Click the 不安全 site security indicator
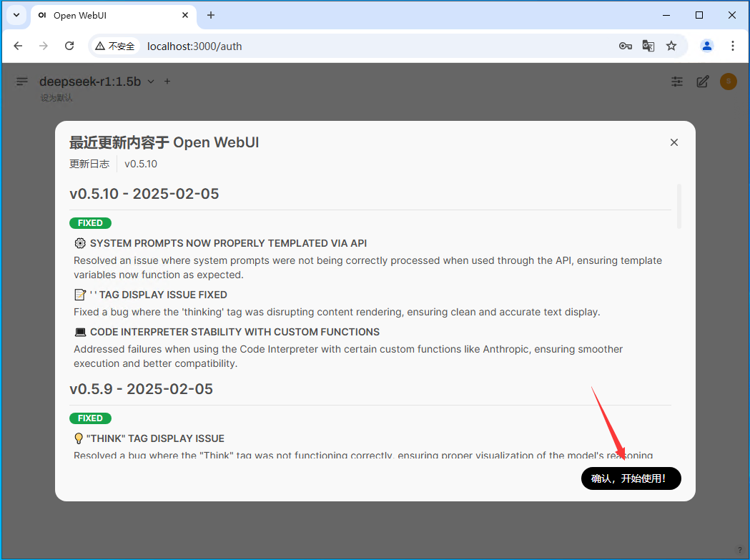 (x=115, y=46)
